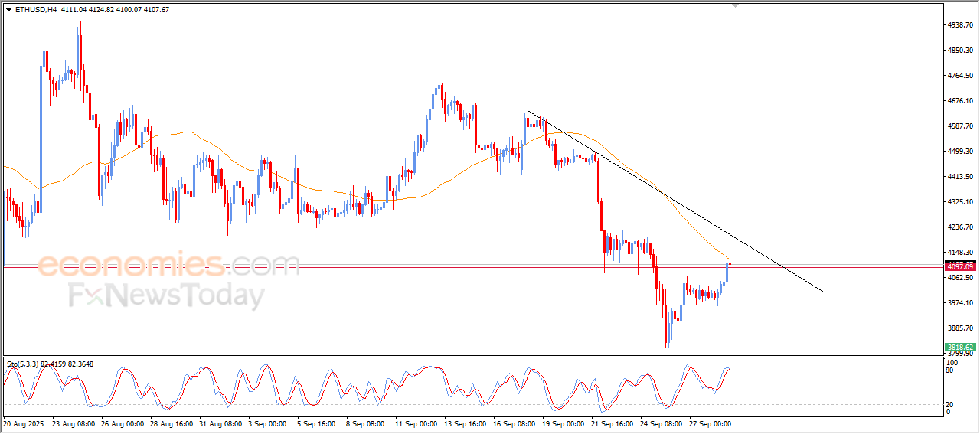Click the 4676.10 price axis label
Image resolution: width=980 pixels, height=434 pixels.
(962, 101)
